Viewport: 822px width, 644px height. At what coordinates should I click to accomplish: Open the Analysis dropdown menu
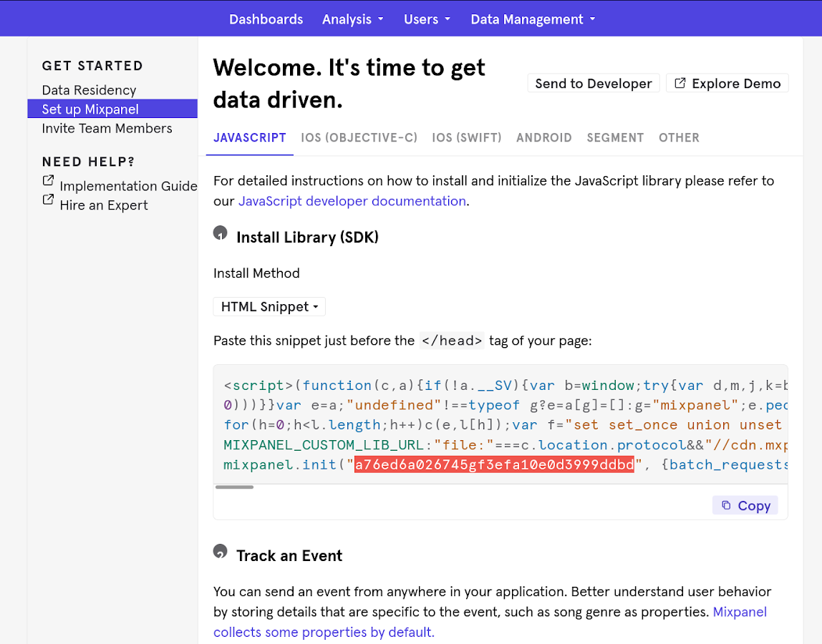(x=352, y=19)
